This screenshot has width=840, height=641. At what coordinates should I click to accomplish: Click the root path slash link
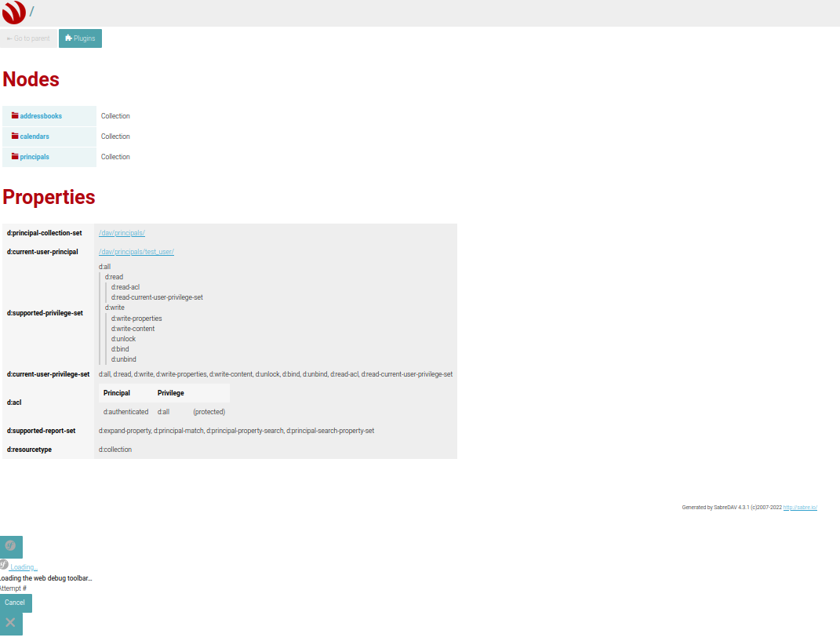pyautogui.click(x=31, y=12)
